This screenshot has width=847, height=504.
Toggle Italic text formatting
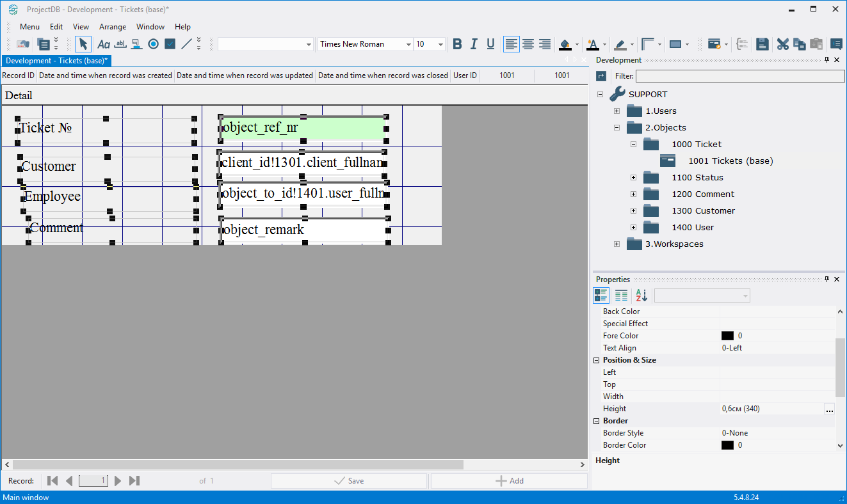(474, 44)
